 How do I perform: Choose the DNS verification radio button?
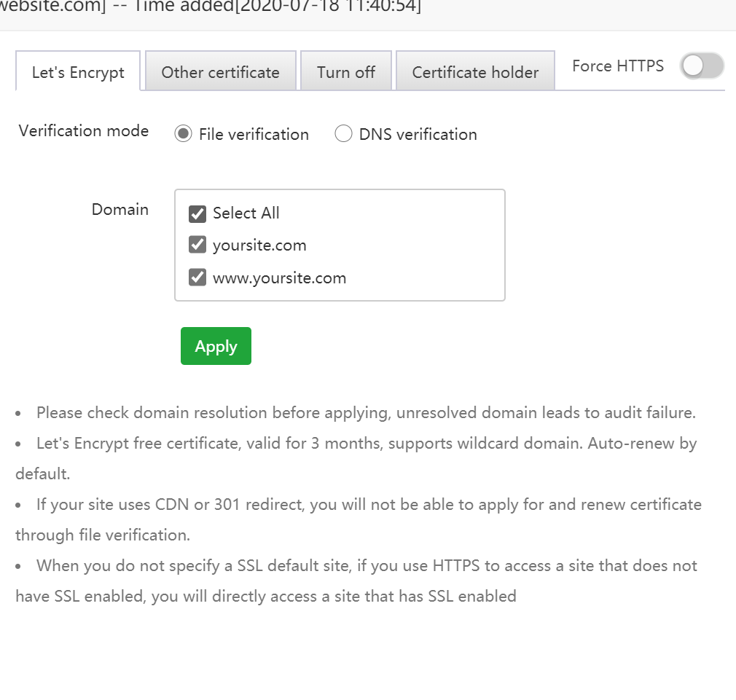coord(343,134)
